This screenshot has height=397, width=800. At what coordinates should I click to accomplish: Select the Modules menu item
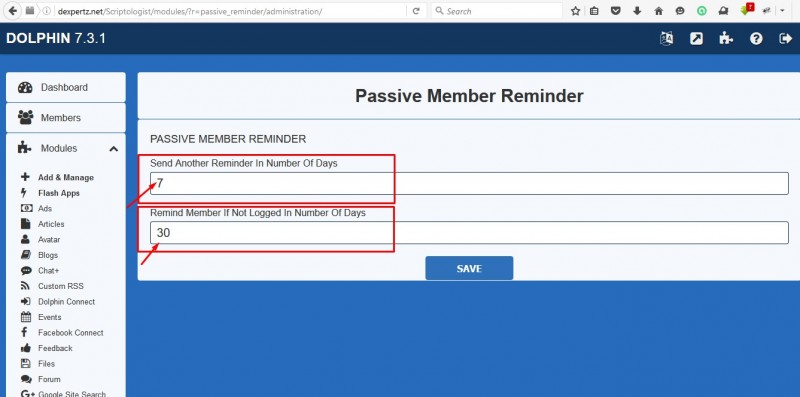[x=66, y=148]
